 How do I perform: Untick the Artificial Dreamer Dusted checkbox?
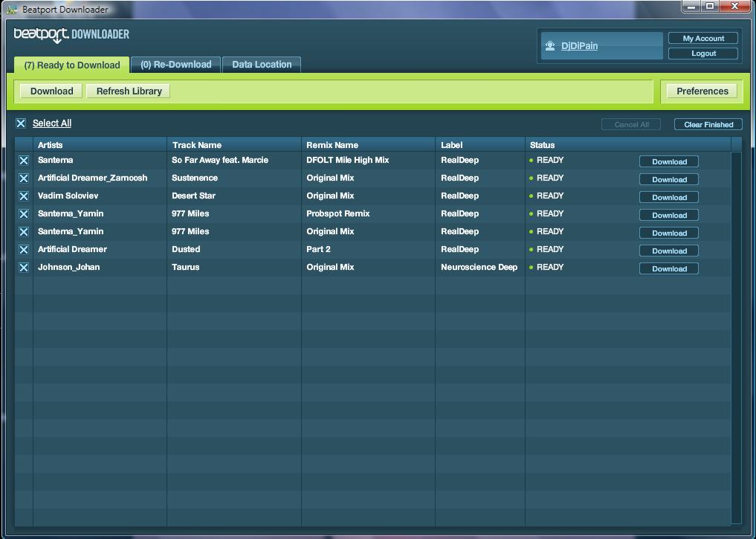(x=24, y=250)
